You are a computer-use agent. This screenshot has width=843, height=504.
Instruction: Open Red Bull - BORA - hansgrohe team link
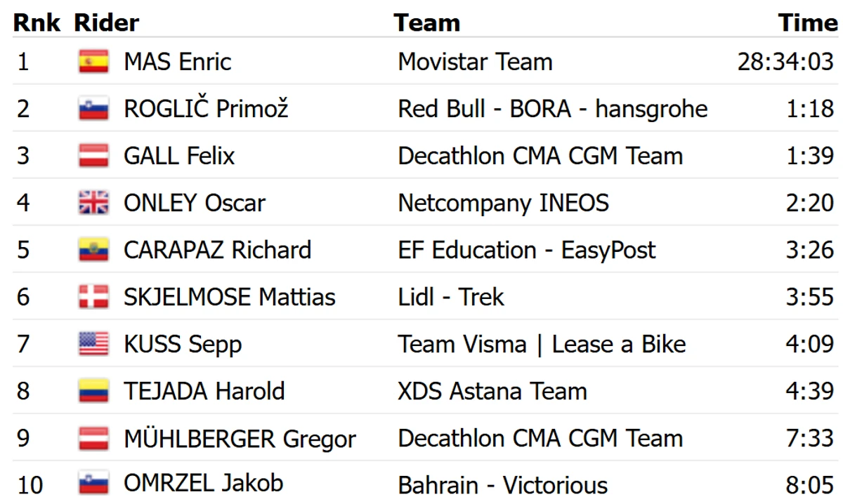pyautogui.click(x=553, y=109)
